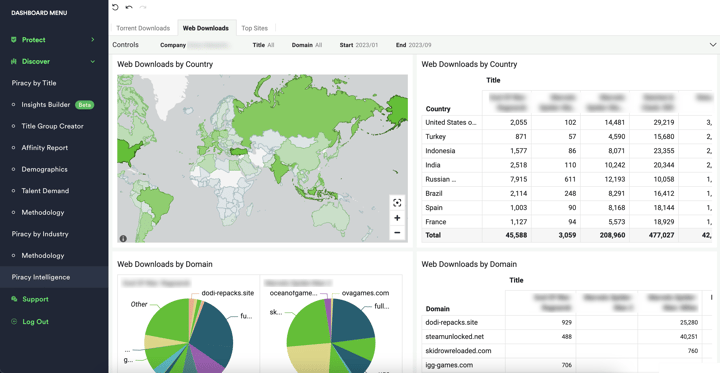The height and width of the screenshot is (373, 720).
Task: Click igg-games.com row
Action: click(x=449, y=365)
